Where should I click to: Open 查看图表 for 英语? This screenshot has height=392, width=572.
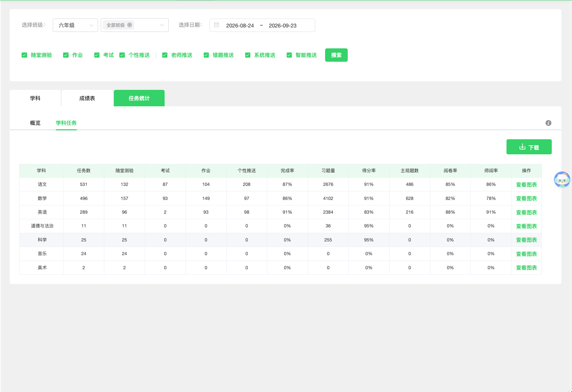(x=526, y=213)
